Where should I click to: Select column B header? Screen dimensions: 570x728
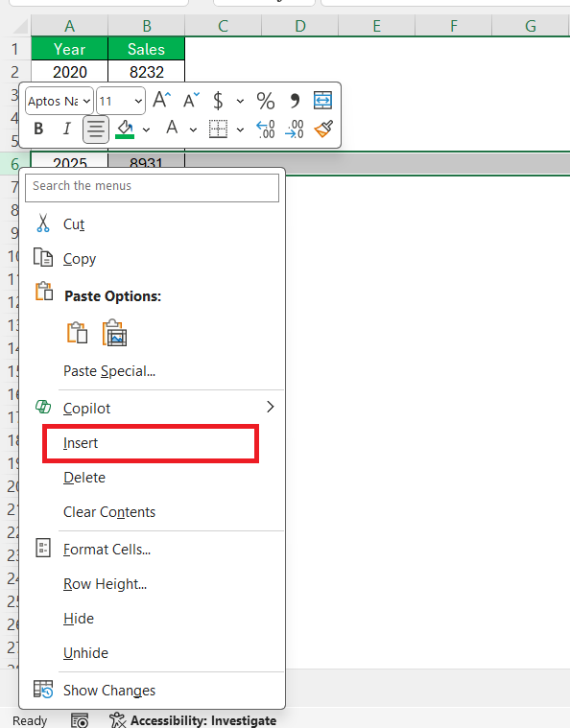point(146,26)
